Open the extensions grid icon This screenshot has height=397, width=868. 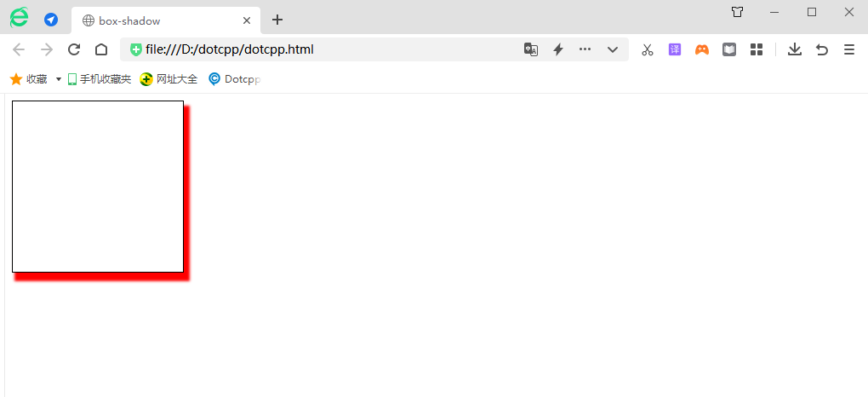[757, 49]
